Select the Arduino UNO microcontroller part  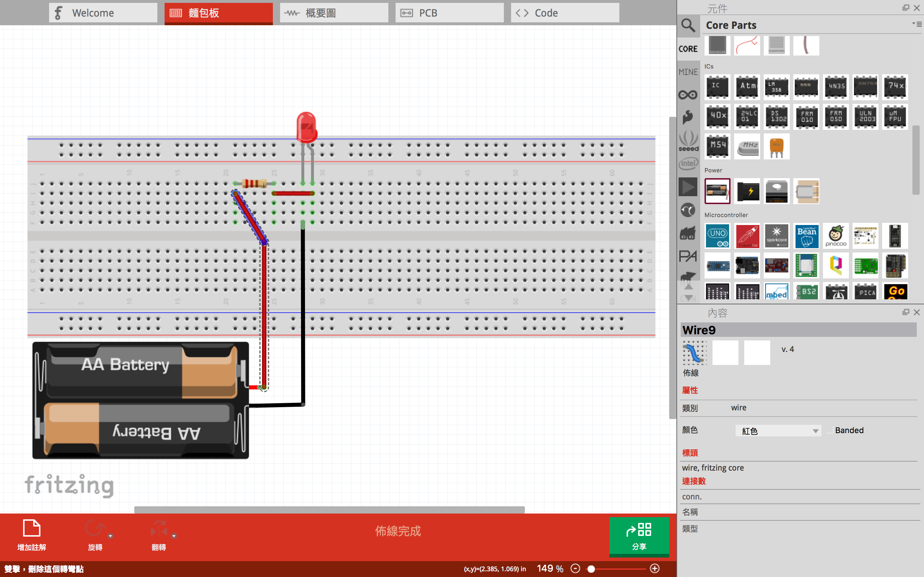click(x=717, y=237)
